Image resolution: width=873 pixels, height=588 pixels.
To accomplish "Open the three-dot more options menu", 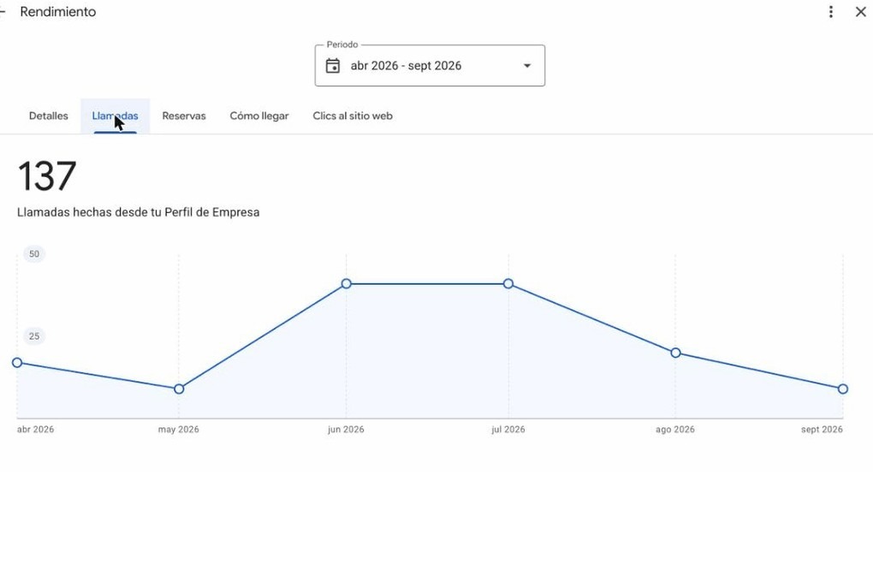I will click(831, 12).
